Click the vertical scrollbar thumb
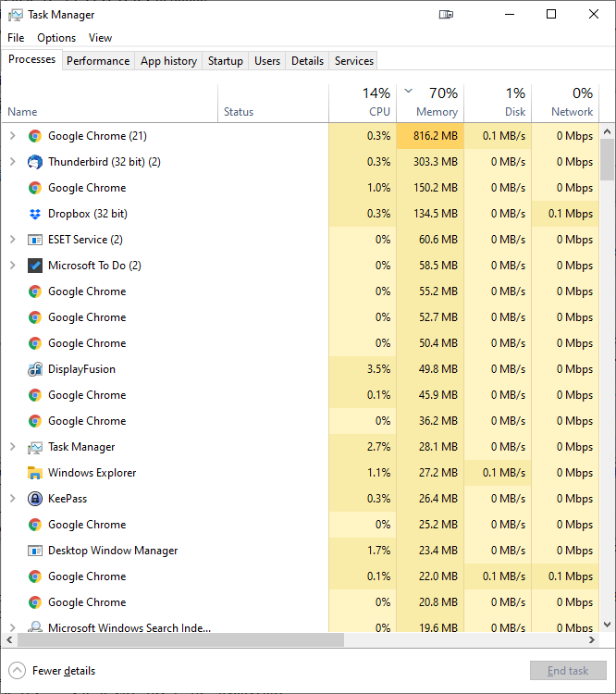 point(607,159)
